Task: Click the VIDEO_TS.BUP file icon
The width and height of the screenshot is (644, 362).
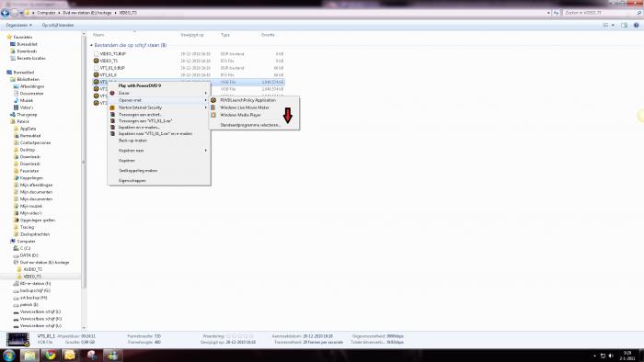Action: 96,53
